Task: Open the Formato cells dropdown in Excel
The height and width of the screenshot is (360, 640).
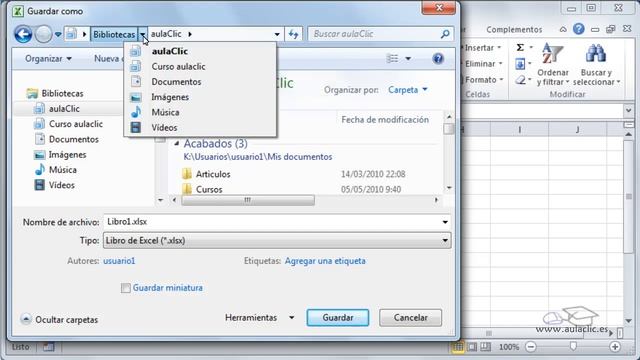Action: [x=484, y=80]
